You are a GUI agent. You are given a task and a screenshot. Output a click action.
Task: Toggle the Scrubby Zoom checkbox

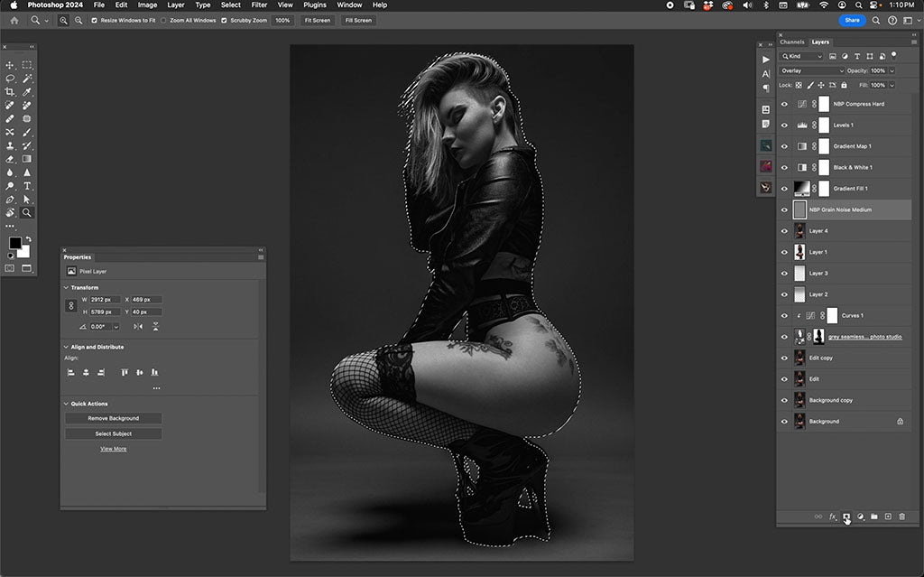click(224, 20)
